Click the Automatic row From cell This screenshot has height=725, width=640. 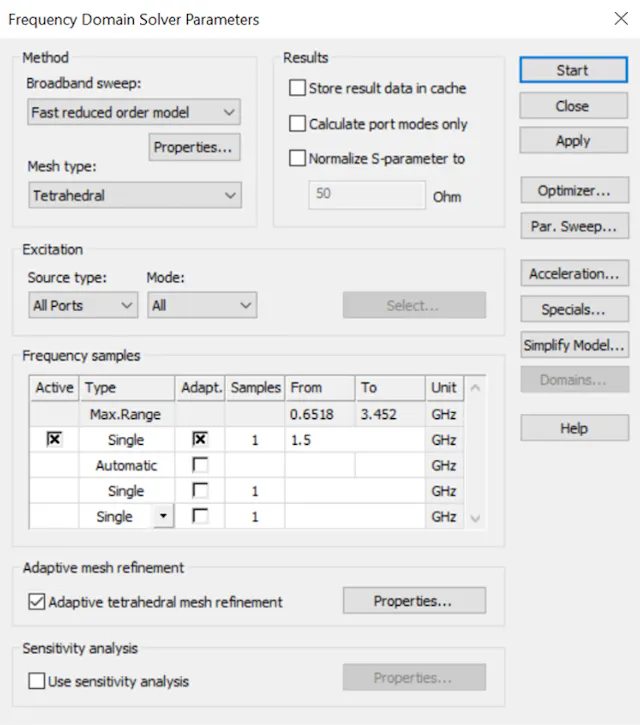[x=320, y=465]
